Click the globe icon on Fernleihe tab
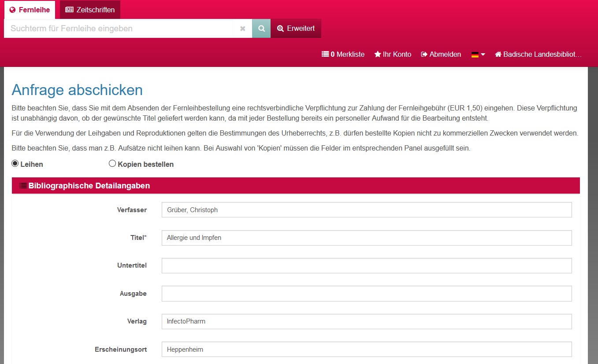598x364 pixels. (x=13, y=10)
